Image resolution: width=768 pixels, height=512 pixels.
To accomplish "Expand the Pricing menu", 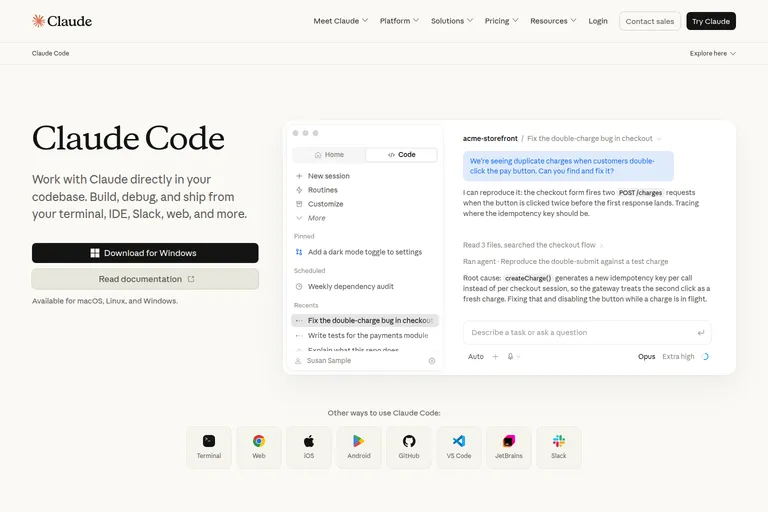I will point(501,21).
